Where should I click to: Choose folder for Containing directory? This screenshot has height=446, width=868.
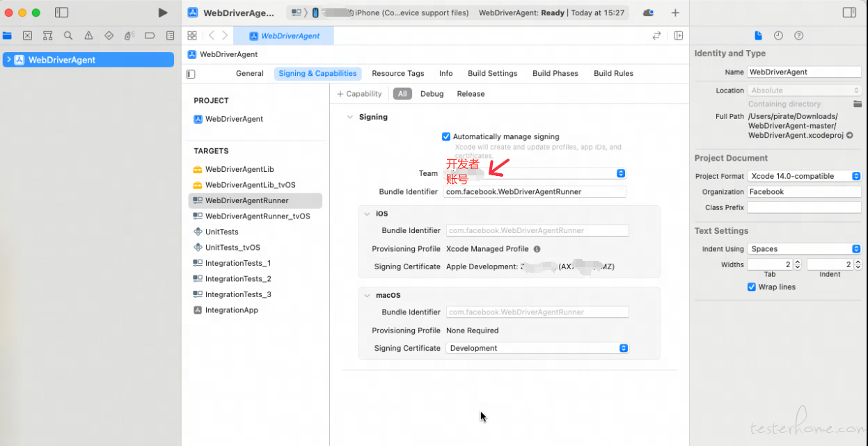pos(858,104)
